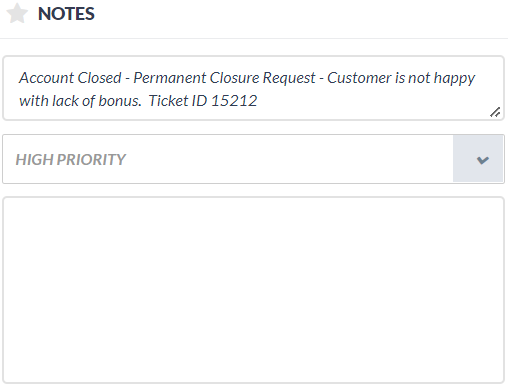
Task: Click inside the large empty notes panel
Action: point(253,290)
